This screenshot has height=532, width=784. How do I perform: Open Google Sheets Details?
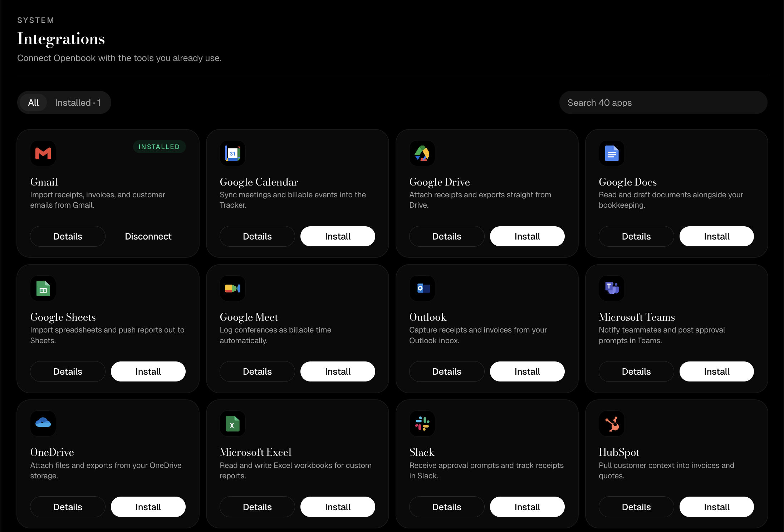tap(68, 371)
